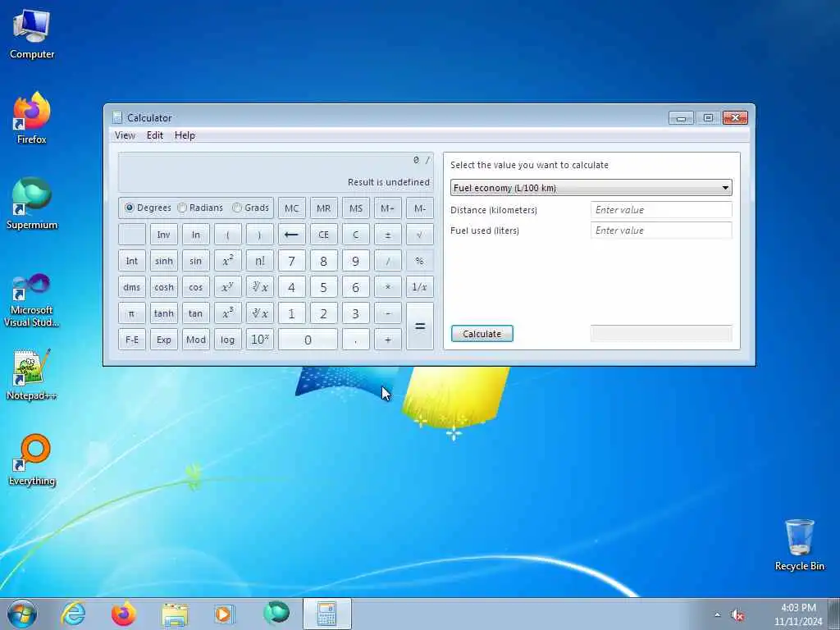Open Internet Explorer from the taskbar
This screenshot has width=840, height=630.
tap(73, 614)
